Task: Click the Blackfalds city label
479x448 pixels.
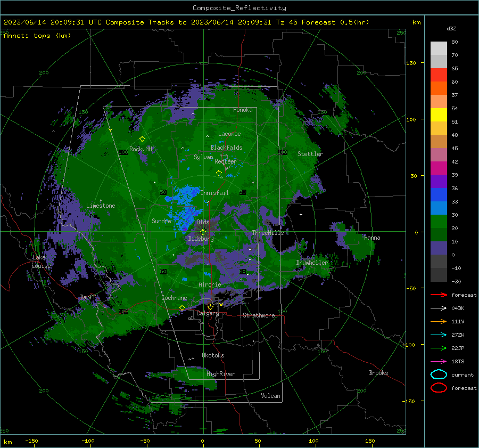Action: (x=226, y=148)
